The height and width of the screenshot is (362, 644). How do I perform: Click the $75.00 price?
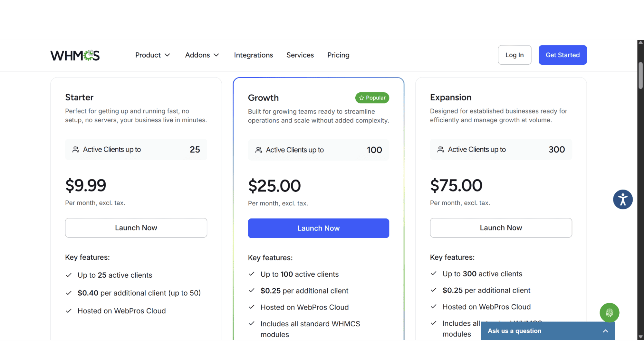[x=456, y=185]
